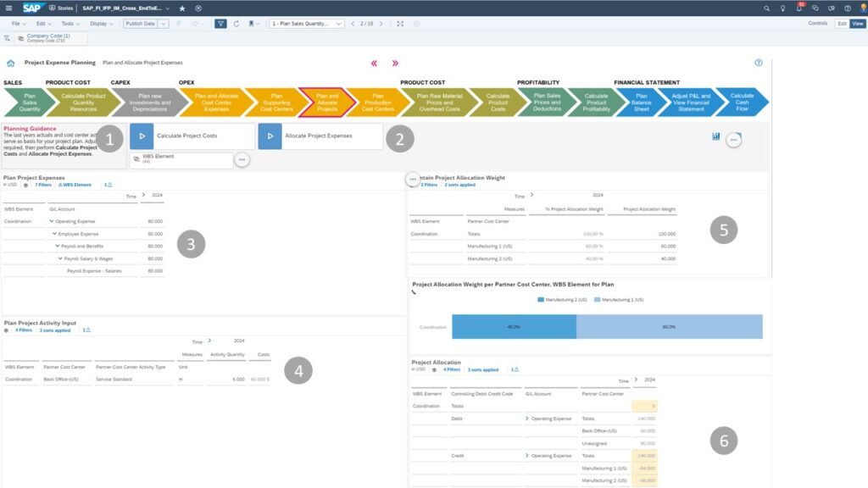Toggle the favorite star for the story
The height and width of the screenshot is (488, 868).
point(183,8)
